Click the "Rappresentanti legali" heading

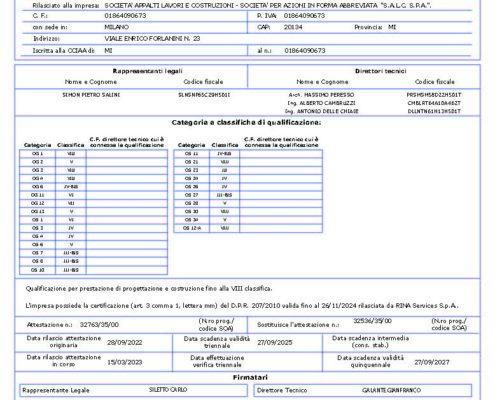147,71
